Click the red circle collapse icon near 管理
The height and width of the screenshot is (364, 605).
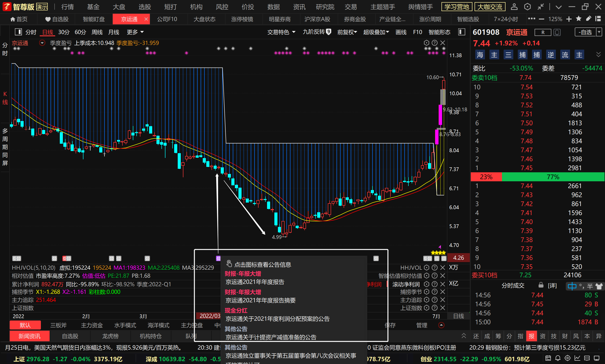pos(441,325)
